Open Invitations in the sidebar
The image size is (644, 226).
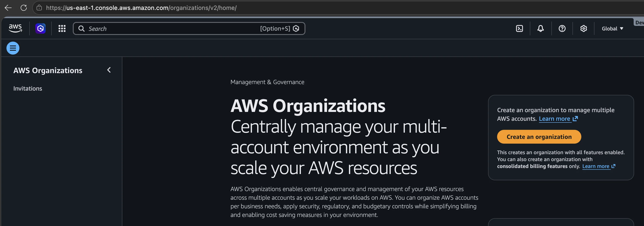28,88
